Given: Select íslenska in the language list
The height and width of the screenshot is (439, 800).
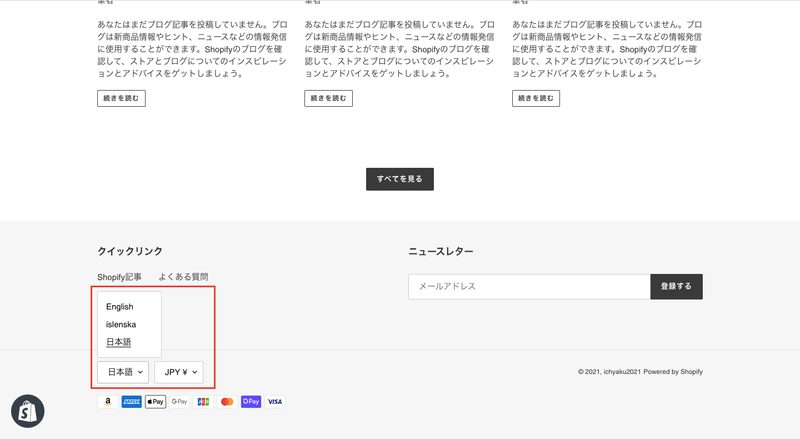Looking at the screenshot, I should [x=121, y=325].
